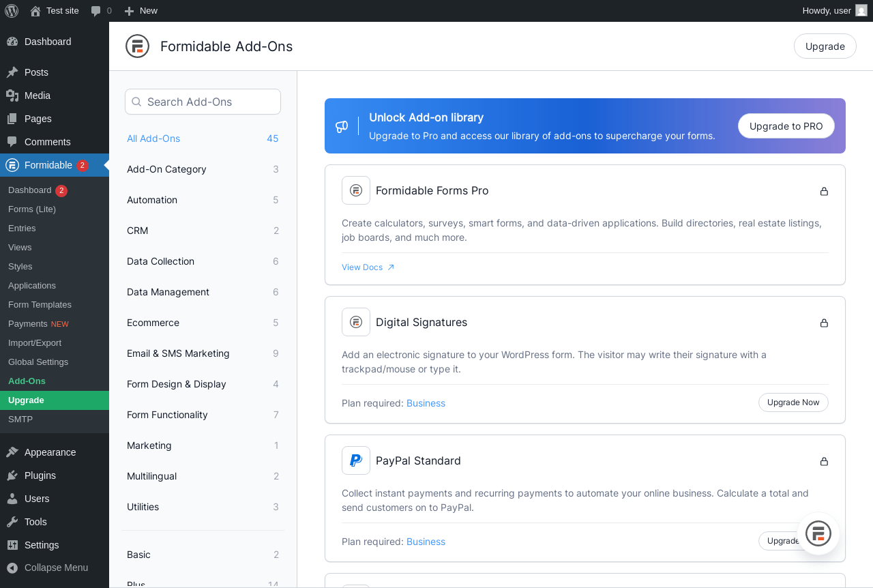Click the Upgrade to PRO button
Image resolution: width=873 pixels, height=588 pixels.
pyautogui.click(x=786, y=126)
